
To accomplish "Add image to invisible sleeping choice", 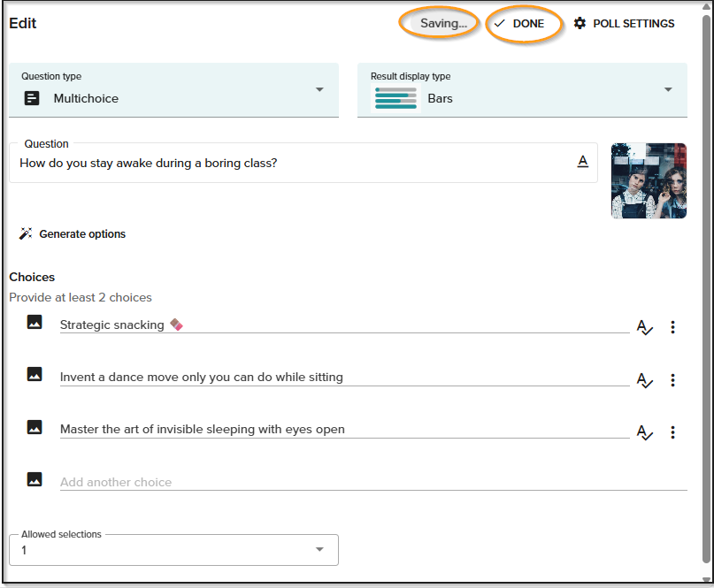I will coord(35,427).
